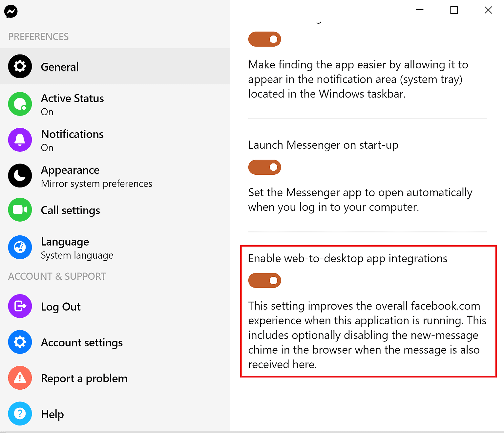Click the Messenger logo icon

point(11,11)
